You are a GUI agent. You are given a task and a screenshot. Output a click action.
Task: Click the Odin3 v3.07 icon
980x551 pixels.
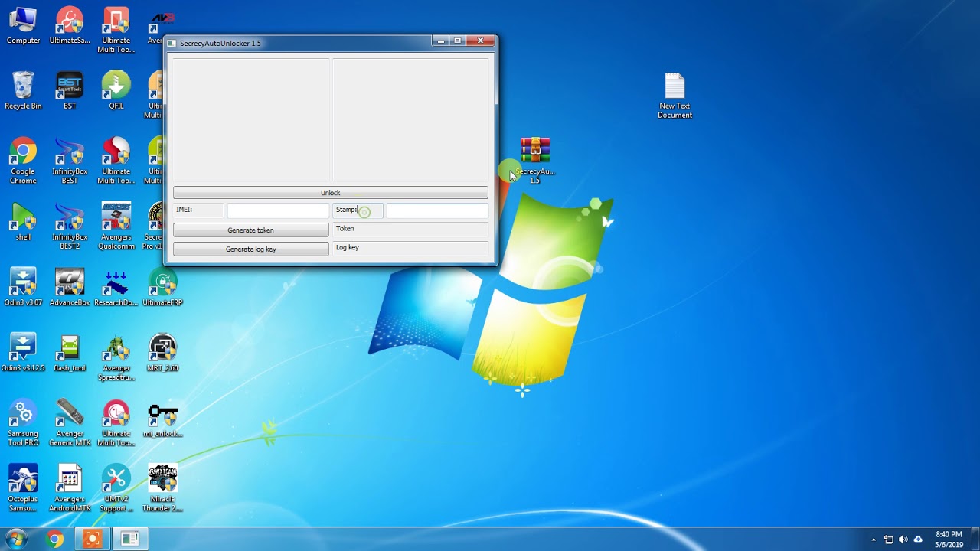23,288
